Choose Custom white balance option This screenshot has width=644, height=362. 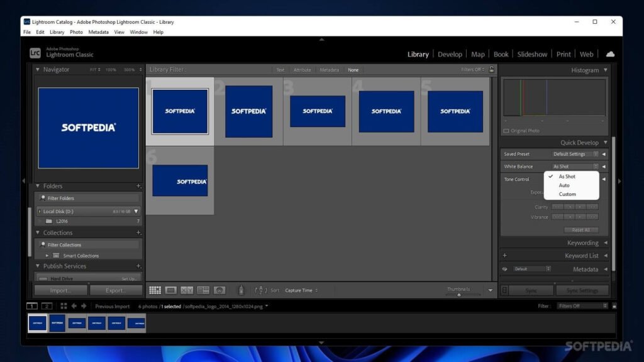click(x=567, y=194)
